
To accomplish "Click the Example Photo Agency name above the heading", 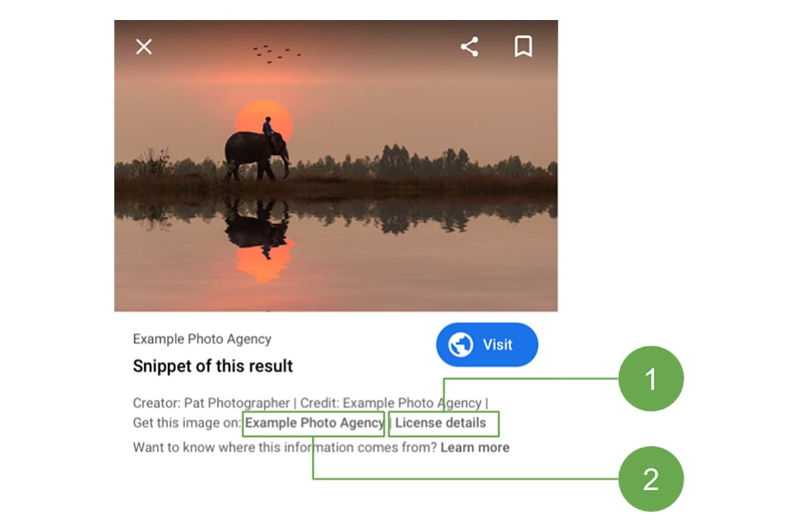I will (x=202, y=339).
